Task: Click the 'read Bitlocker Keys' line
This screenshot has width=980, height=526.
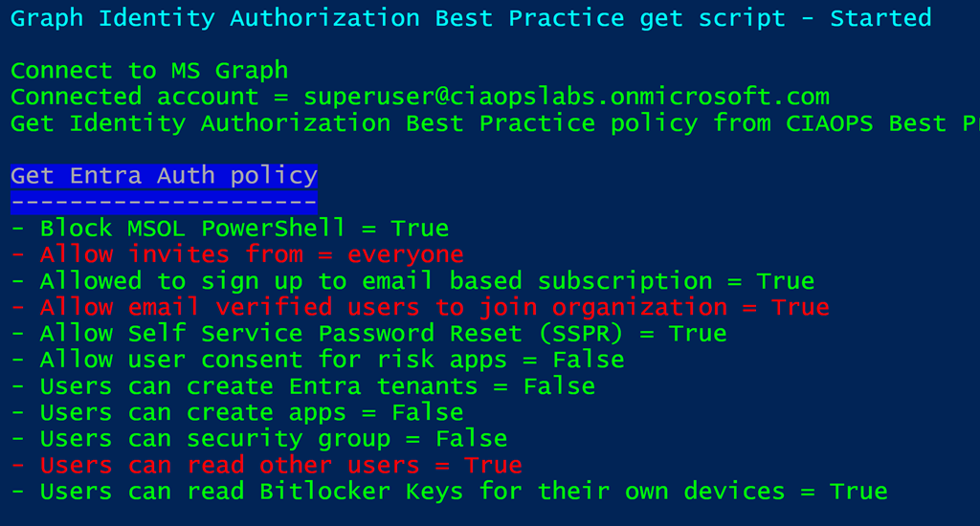Action: pos(450,492)
